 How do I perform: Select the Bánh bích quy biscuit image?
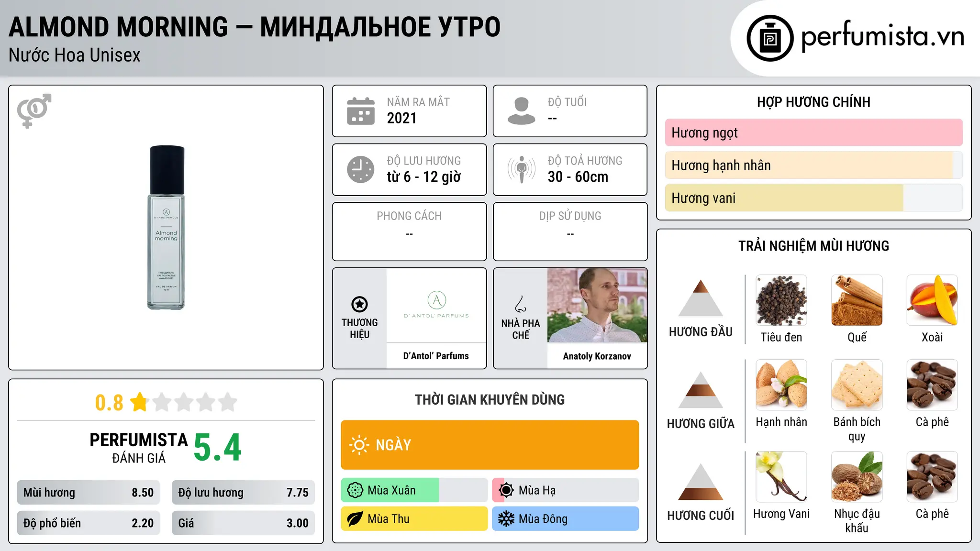pyautogui.click(x=857, y=385)
